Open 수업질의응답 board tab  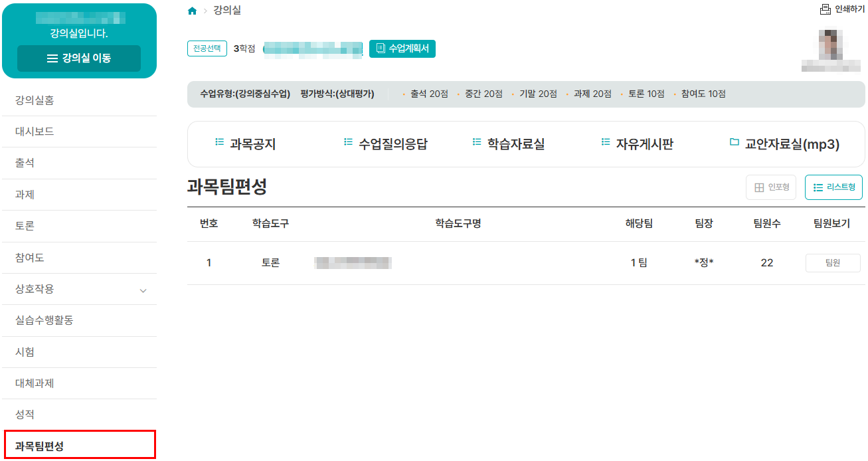[x=386, y=144]
